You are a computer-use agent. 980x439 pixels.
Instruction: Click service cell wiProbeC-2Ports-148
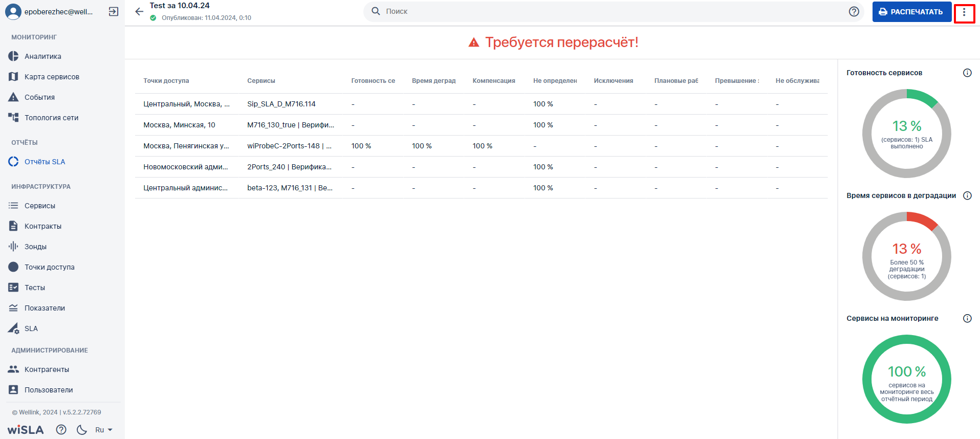[x=290, y=146]
